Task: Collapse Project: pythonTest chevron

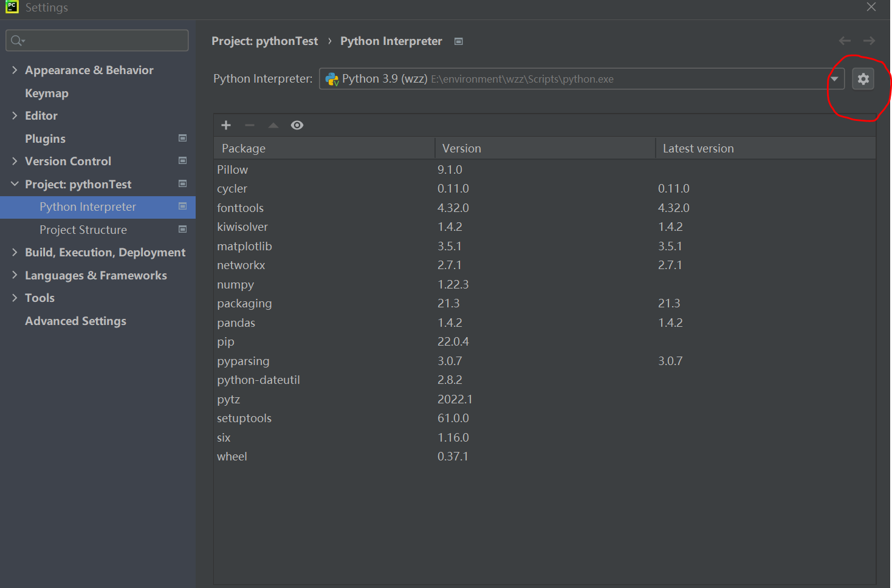Action: pos(15,184)
